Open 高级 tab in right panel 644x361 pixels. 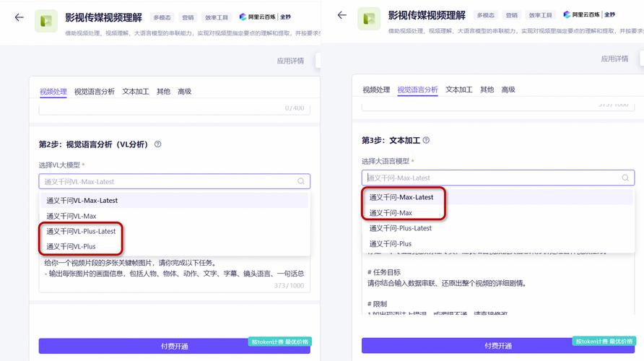pyautogui.click(x=508, y=90)
